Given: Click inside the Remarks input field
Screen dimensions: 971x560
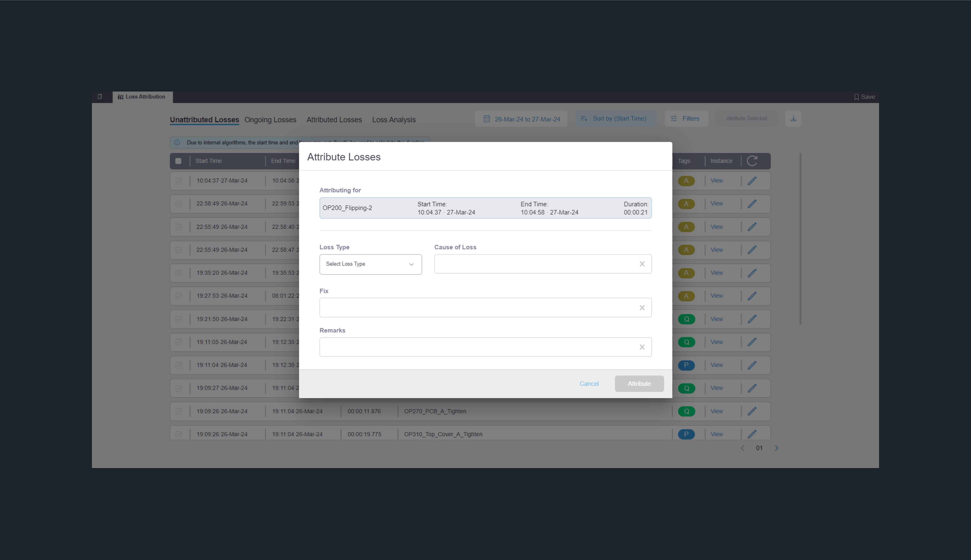Looking at the screenshot, I should pyautogui.click(x=477, y=347).
